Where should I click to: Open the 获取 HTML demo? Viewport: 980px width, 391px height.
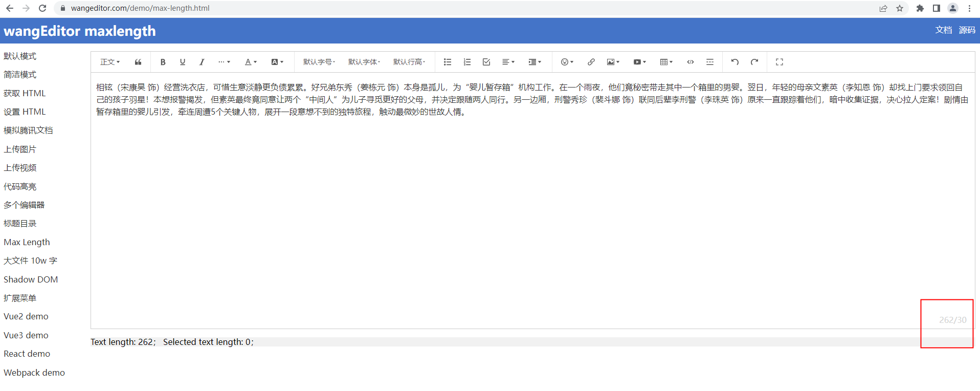pyautogui.click(x=25, y=93)
